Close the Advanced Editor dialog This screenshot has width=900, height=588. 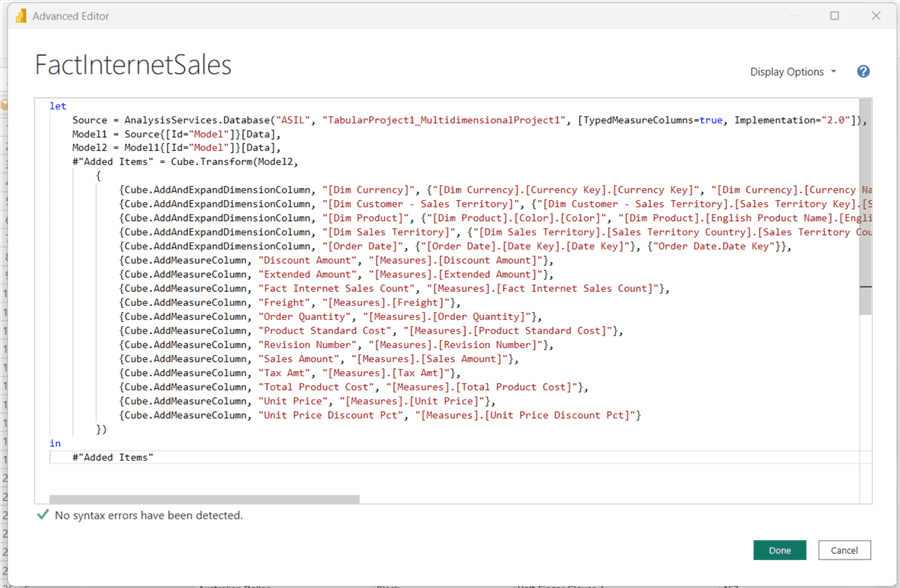876,17
